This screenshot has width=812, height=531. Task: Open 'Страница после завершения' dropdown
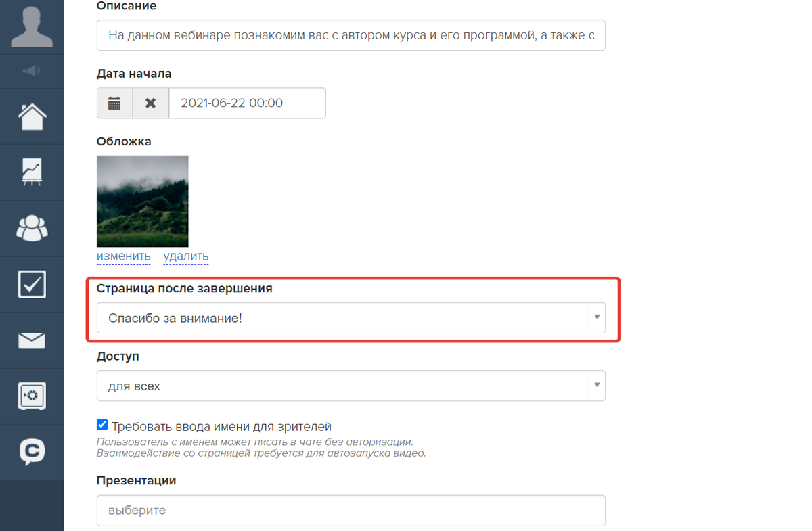coord(351,318)
